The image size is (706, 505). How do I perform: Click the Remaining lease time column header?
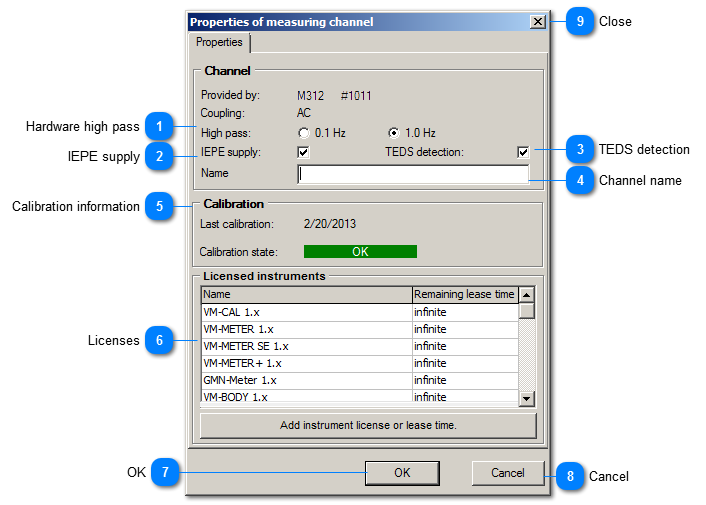[464, 295]
